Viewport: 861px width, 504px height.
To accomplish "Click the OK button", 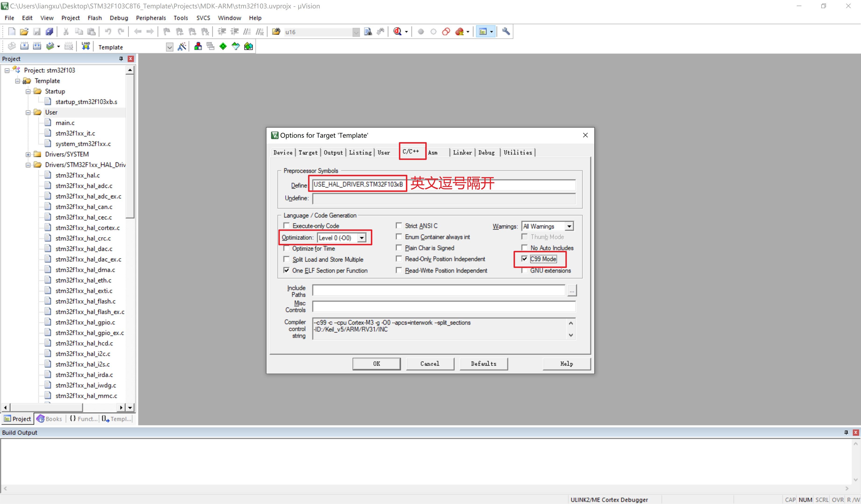I will (x=376, y=364).
